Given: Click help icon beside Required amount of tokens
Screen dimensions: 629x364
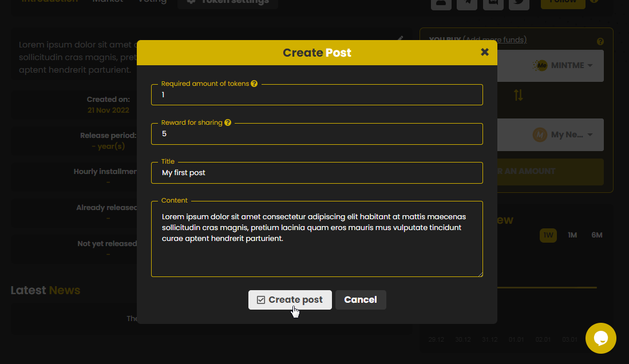Looking at the screenshot, I should [x=254, y=84].
